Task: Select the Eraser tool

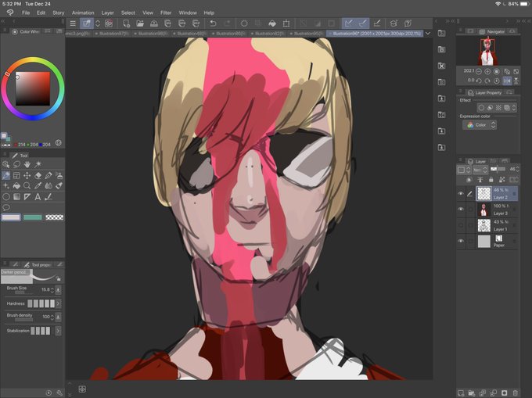Action: coord(38,175)
